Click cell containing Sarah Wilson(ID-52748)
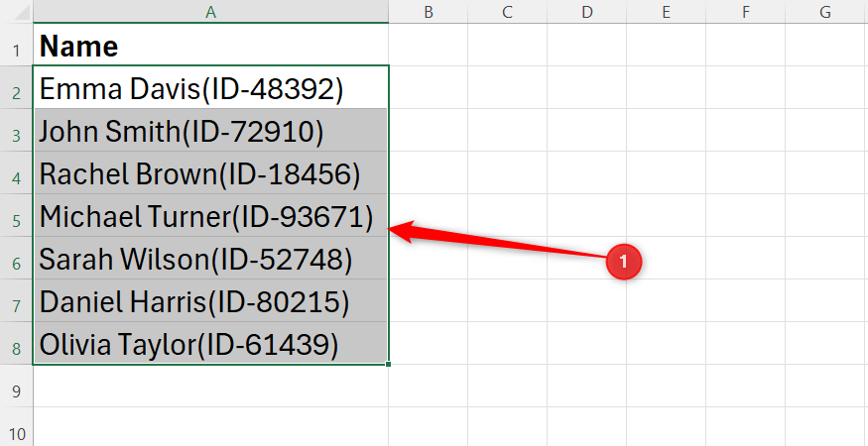This screenshot has height=446, width=868. click(210, 258)
